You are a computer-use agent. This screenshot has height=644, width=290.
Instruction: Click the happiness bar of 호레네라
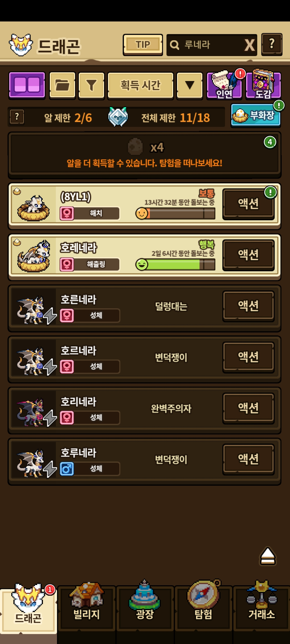coord(176,264)
